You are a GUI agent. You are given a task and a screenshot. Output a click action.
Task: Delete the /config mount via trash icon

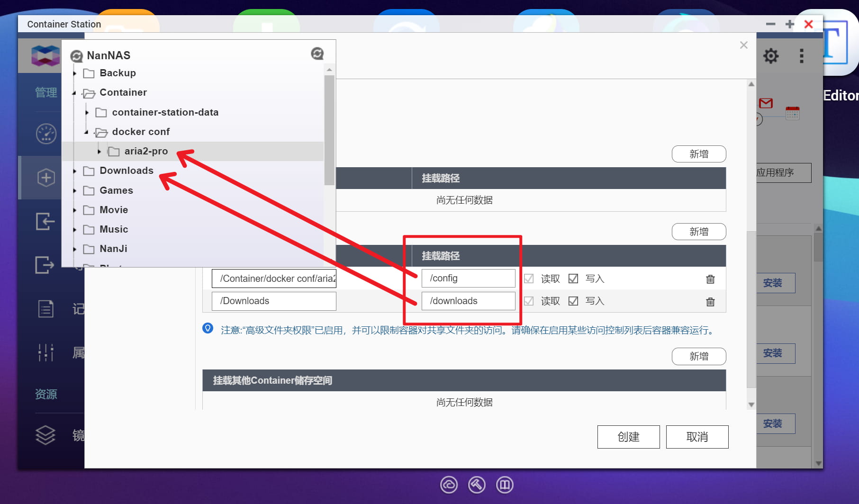click(x=710, y=279)
